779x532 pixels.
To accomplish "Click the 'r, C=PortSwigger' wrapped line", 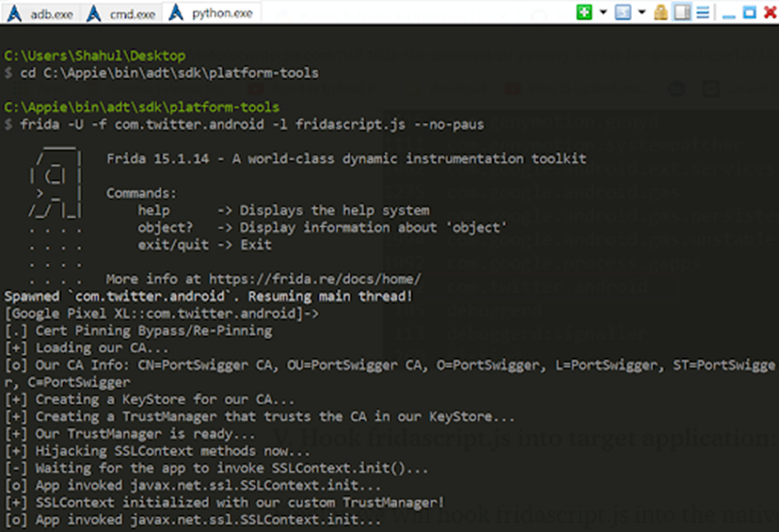I will tap(67, 382).
